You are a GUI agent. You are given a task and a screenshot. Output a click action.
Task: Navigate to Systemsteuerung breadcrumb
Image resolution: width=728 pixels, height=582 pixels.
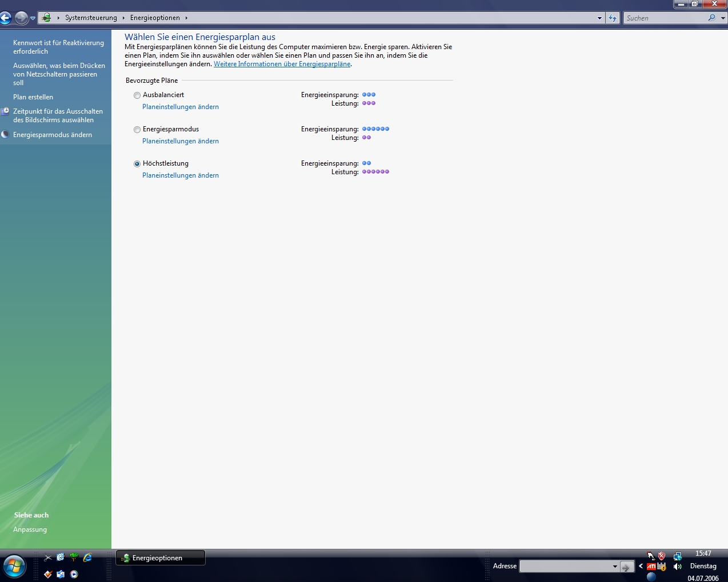(x=91, y=18)
